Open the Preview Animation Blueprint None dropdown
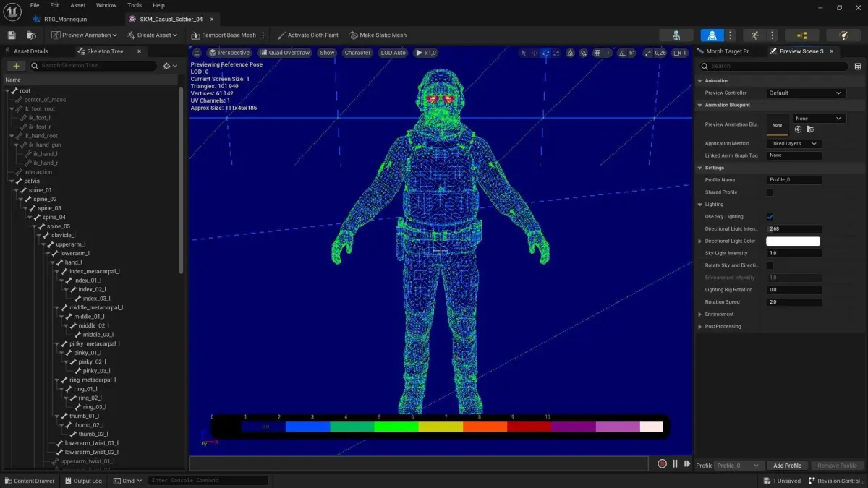The height and width of the screenshot is (488, 868). pos(819,119)
